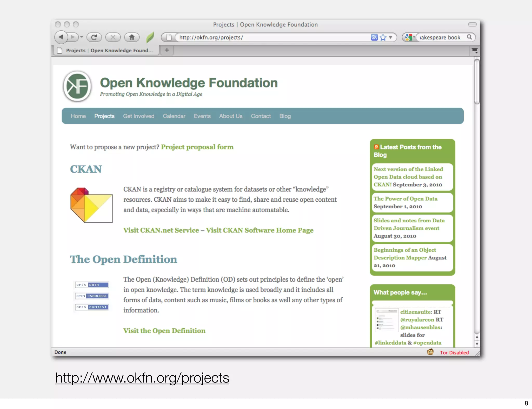Open the 'citizensuite:' user link

click(x=416, y=312)
